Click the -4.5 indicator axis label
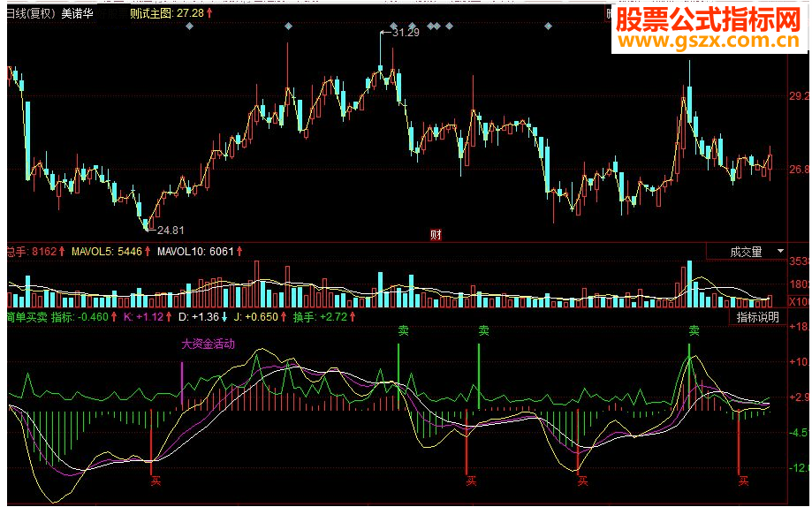812x507 pixels. point(799,433)
